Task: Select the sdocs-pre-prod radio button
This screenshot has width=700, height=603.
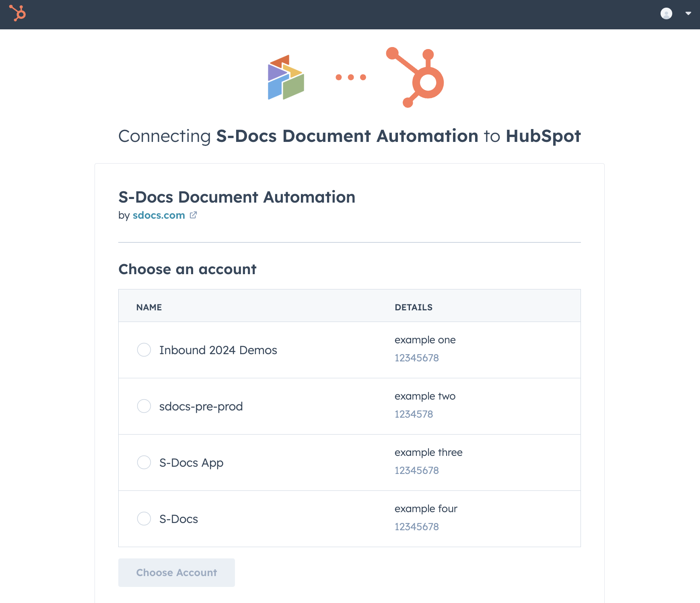Action: pyautogui.click(x=144, y=406)
